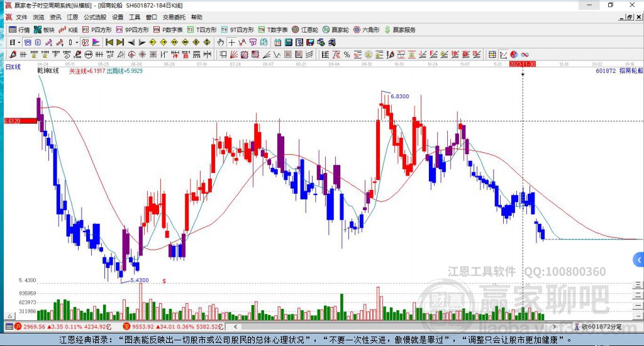Click the 6.8300 high price label
Viewport: 644px width, 346px height.
pos(399,96)
